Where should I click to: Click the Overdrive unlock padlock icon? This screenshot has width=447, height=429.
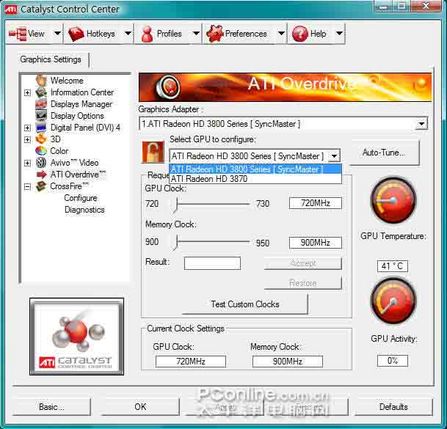[153, 152]
